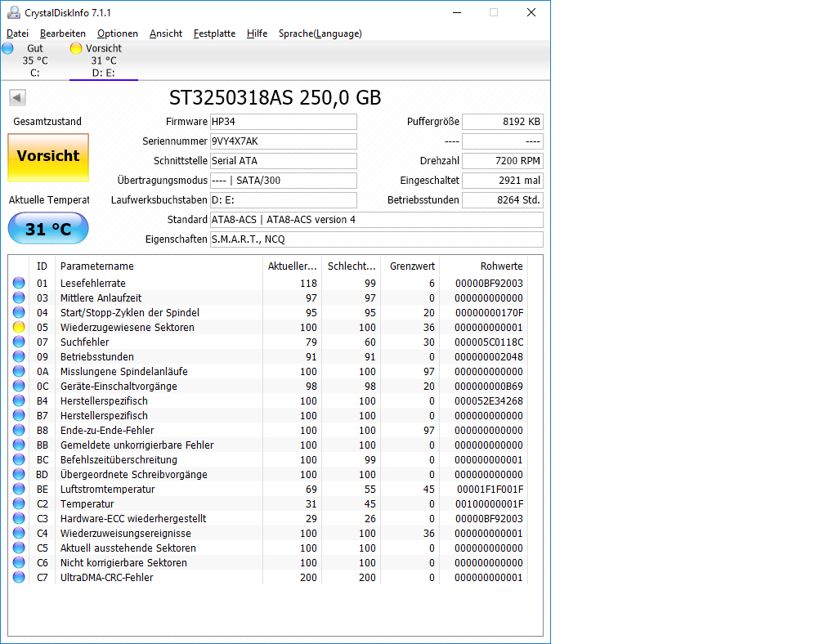
Task: Click raw value 000052E34268 in row B4
Action: coord(489,400)
